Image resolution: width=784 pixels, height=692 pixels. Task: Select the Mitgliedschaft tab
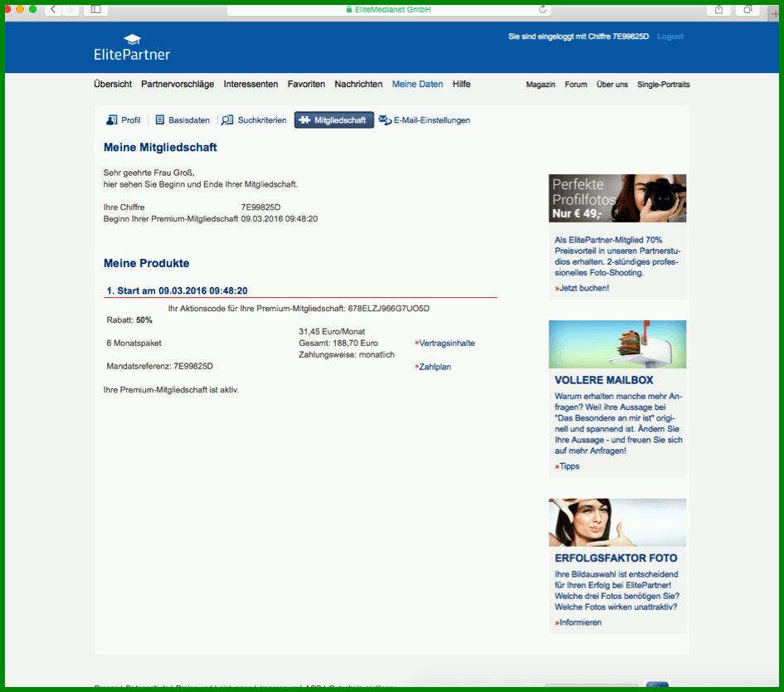click(x=334, y=120)
